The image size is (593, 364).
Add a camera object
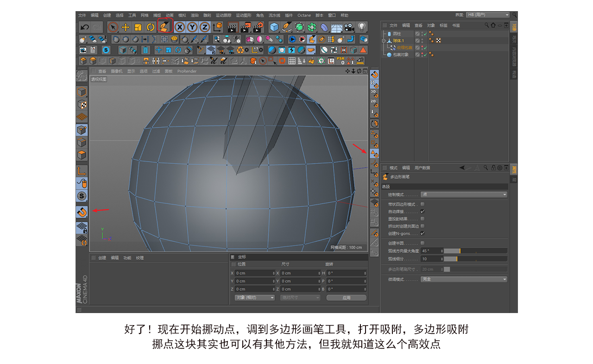click(348, 27)
